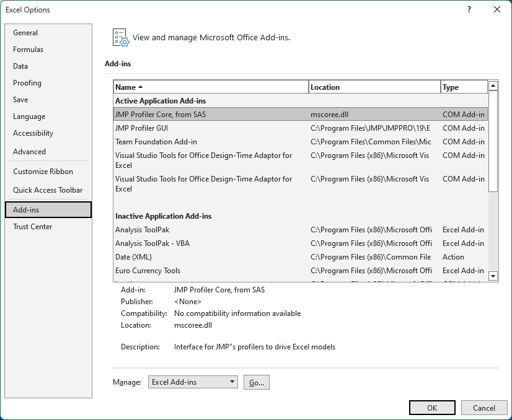Viewport: 512px width, 420px height.
Task: Click the Help question mark icon
Action: pos(469,9)
